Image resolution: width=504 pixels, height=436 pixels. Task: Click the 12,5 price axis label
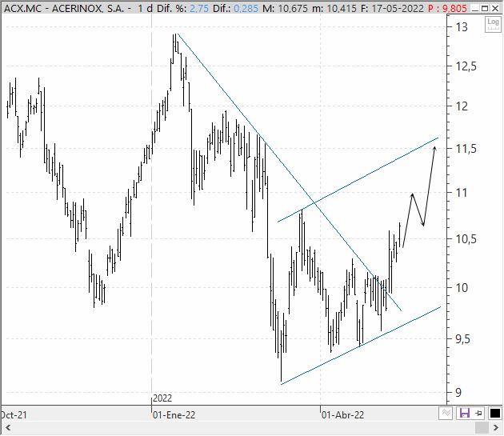(466, 66)
